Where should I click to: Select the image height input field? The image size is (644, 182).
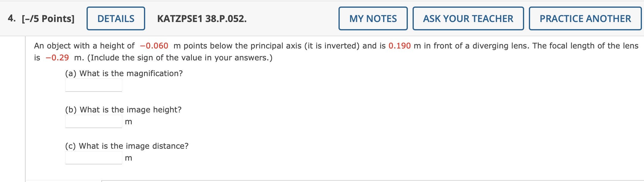tap(93, 122)
